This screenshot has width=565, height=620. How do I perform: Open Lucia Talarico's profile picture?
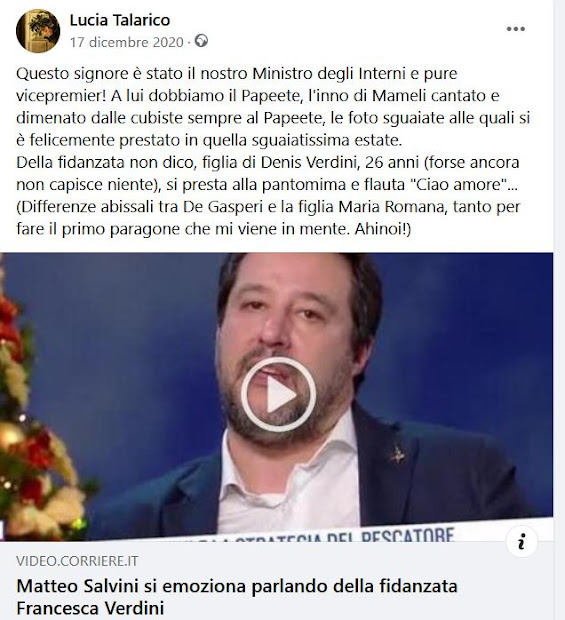[38, 31]
